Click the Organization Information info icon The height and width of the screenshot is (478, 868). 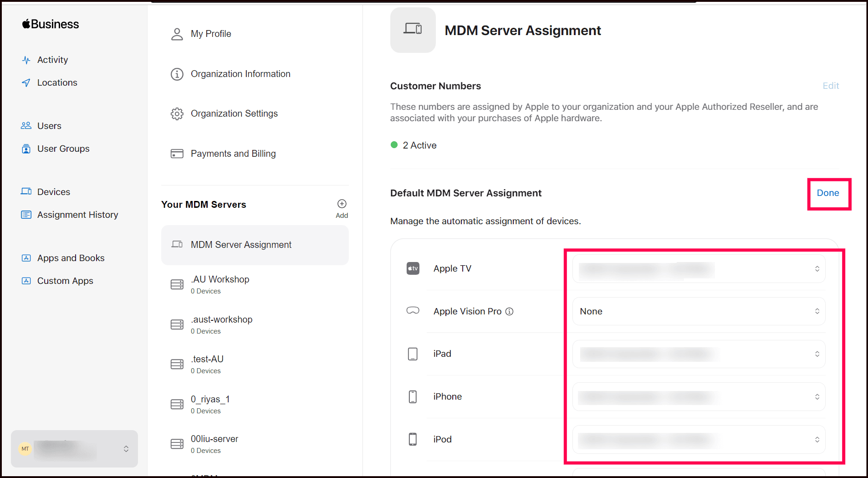coord(177,74)
